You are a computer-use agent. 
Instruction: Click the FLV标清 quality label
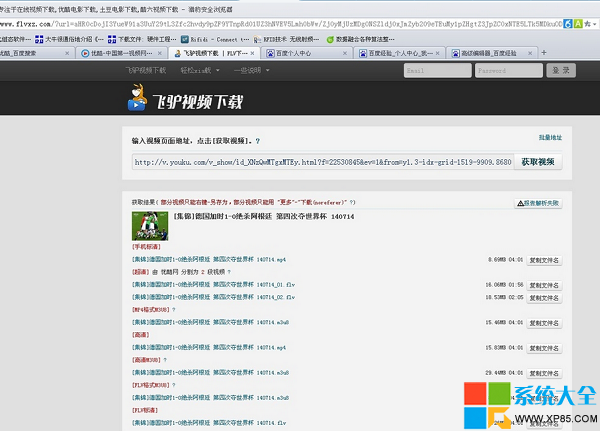point(145,410)
